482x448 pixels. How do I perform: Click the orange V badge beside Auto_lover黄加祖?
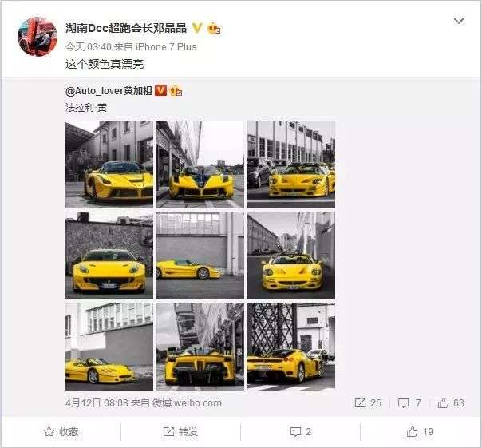point(160,90)
